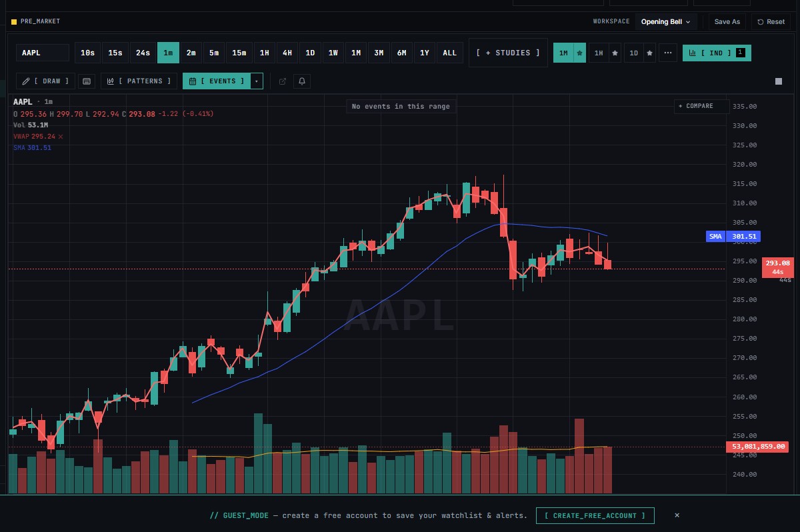Click the + COMPARE button
The image size is (800, 532).
[702, 106]
